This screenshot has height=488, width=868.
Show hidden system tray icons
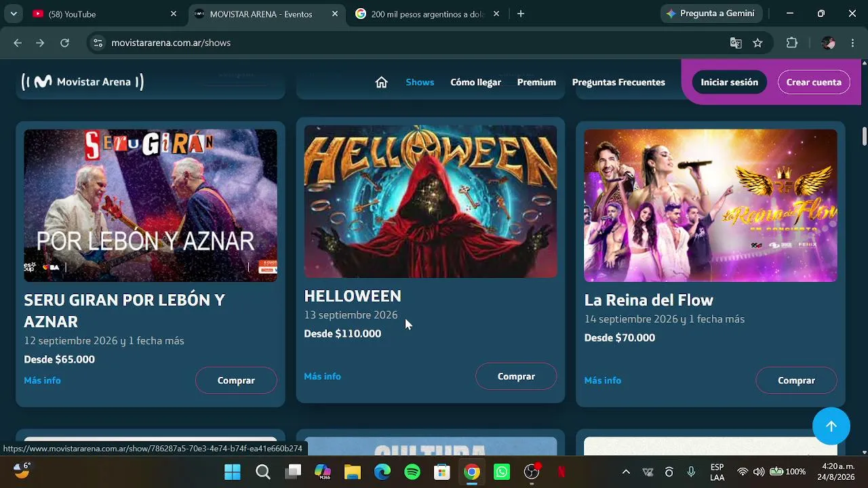pos(626,472)
